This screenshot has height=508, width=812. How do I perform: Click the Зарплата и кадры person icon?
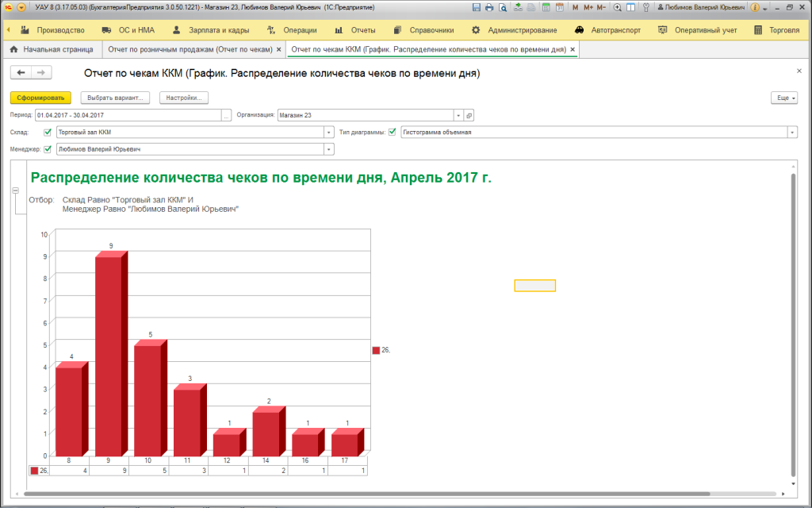(177, 30)
